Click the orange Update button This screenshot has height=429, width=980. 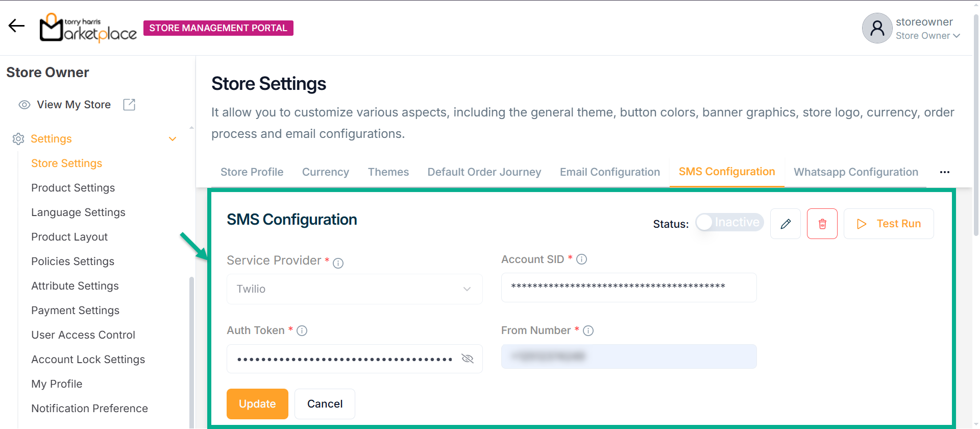click(x=257, y=404)
